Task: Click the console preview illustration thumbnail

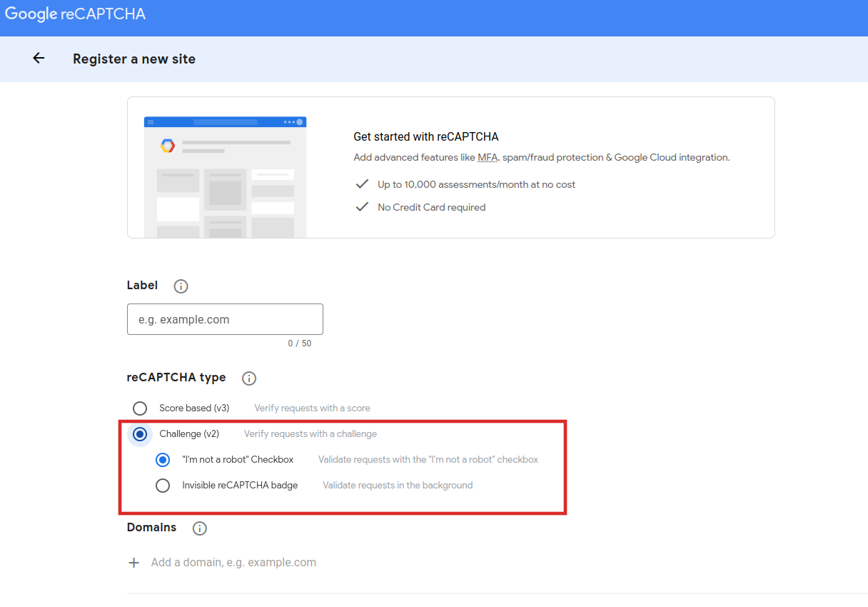Action: click(x=225, y=177)
